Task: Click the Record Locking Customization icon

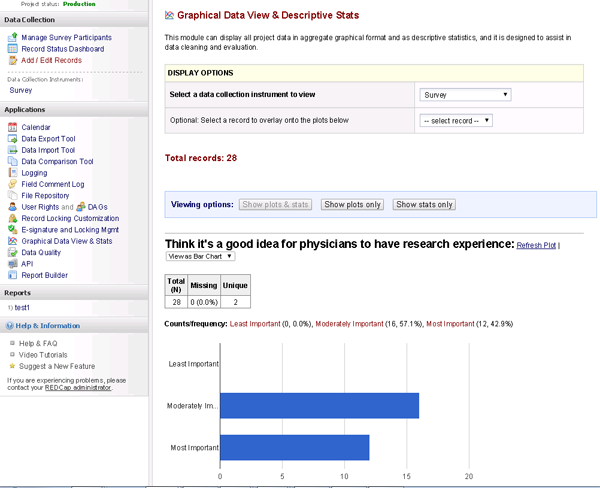Action: click(x=13, y=218)
